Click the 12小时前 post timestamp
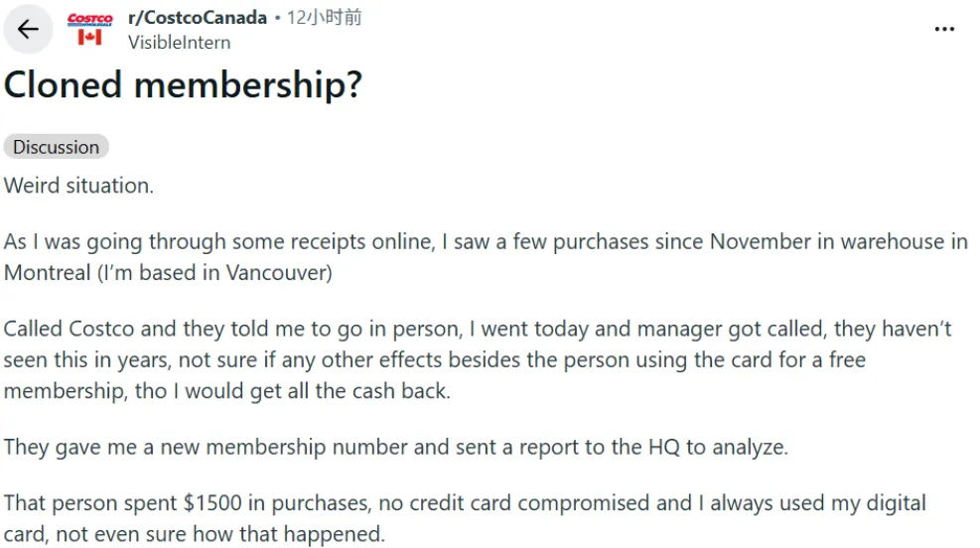Image resolution: width=980 pixels, height=548 pixels. tap(324, 18)
